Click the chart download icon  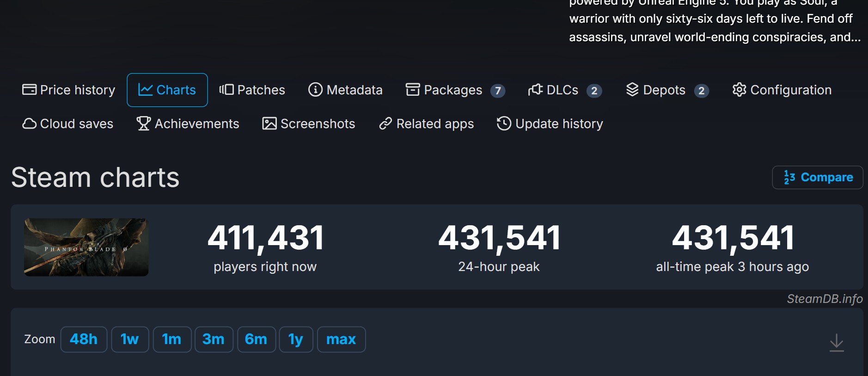click(837, 343)
